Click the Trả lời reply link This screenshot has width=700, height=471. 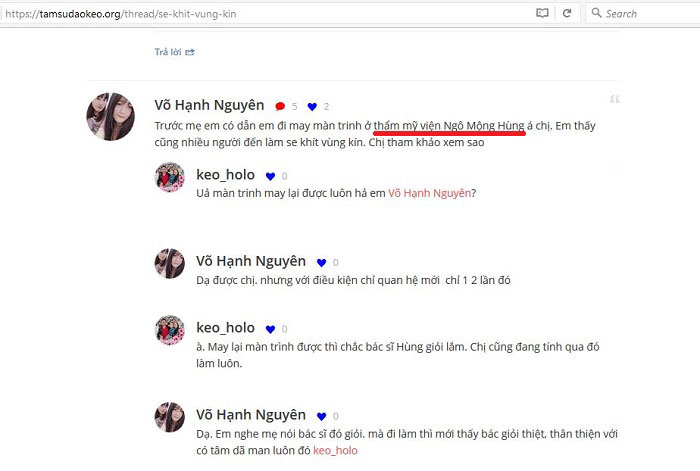coord(175,52)
